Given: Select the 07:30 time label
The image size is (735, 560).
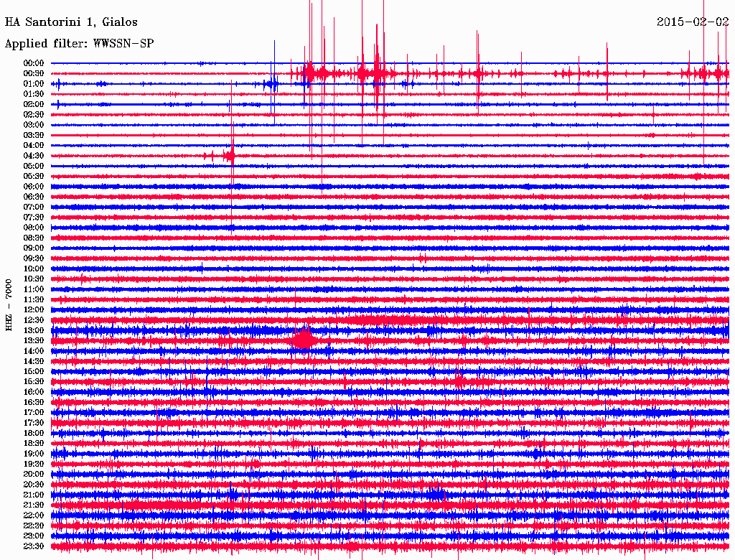Looking at the screenshot, I should pyautogui.click(x=34, y=217).
